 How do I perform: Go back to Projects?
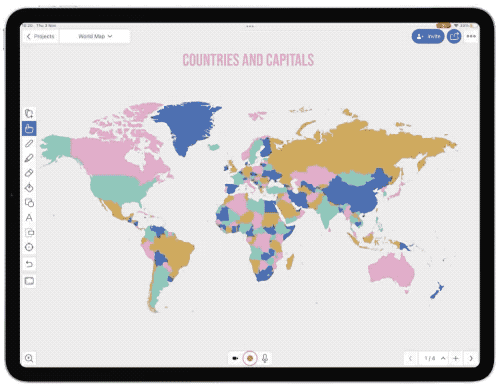[x=40, y=36]
